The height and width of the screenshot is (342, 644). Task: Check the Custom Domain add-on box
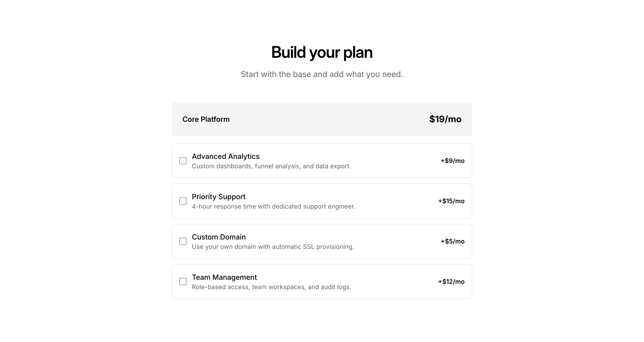pyautogui.click(x=183, y=241)
